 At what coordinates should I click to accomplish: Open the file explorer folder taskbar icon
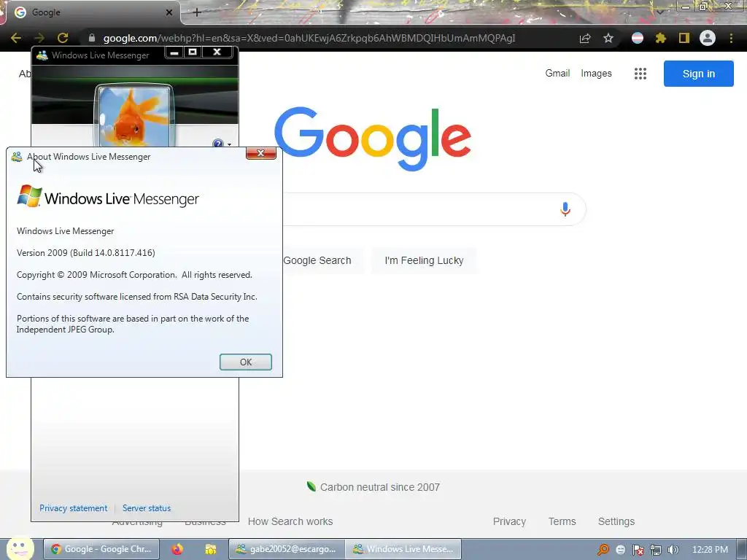coord(211,549)
